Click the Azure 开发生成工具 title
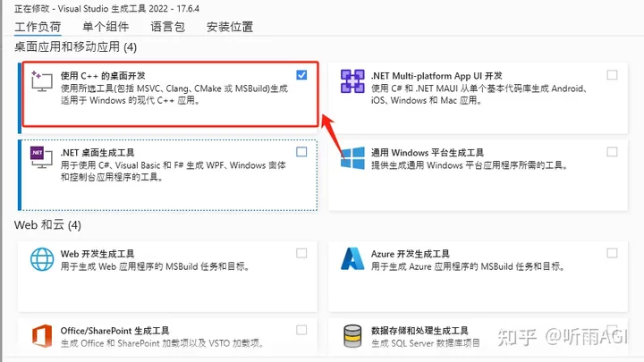 click(x=411, y=254)
